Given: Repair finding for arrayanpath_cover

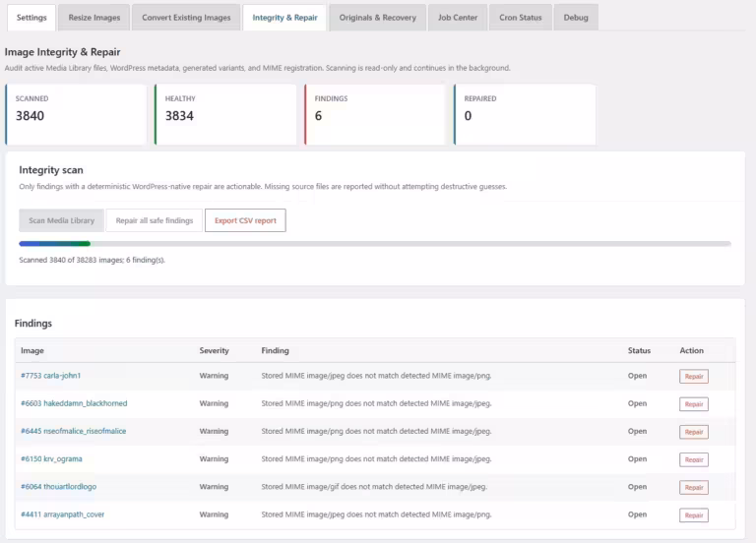Looking at the screenshot, I should (694, 515).
